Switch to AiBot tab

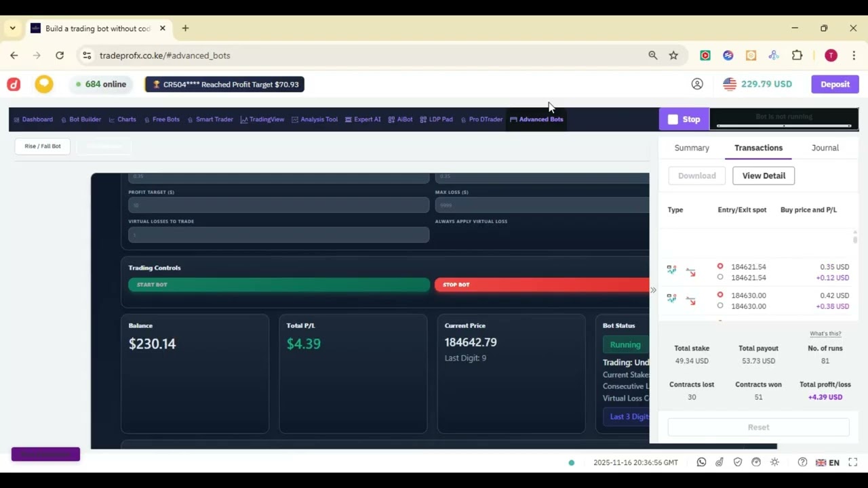click(401, 119)
